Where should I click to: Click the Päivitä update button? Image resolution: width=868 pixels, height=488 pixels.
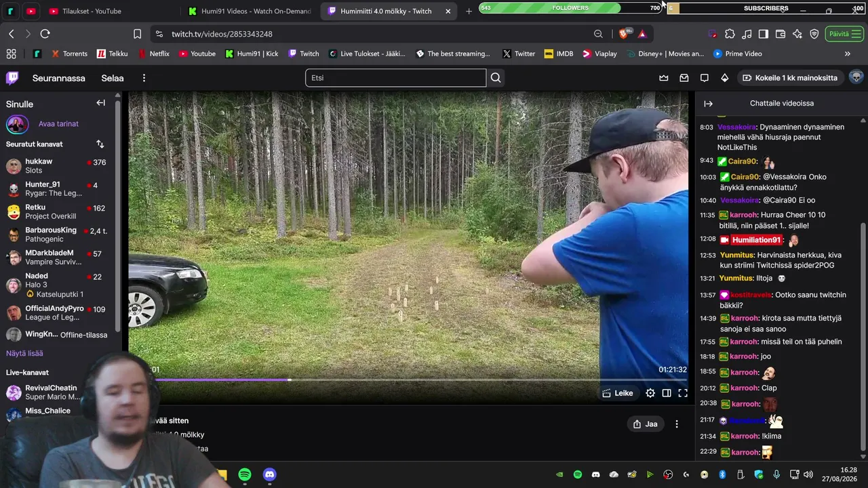844,34
